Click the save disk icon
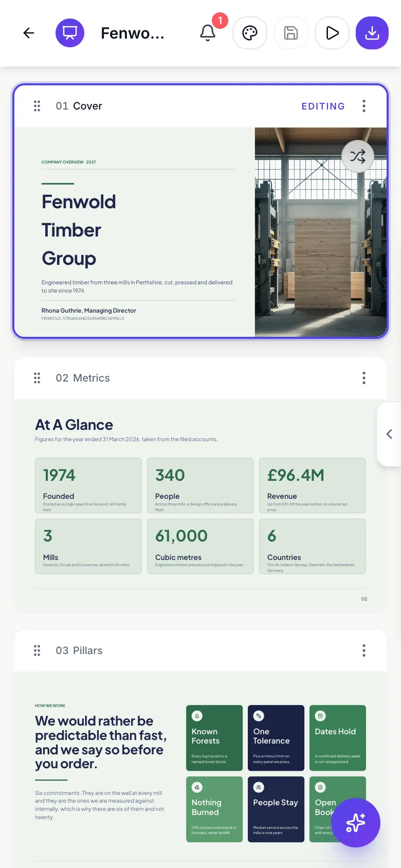Viewport: 401px width, 868px height. (x=291, y=33)
